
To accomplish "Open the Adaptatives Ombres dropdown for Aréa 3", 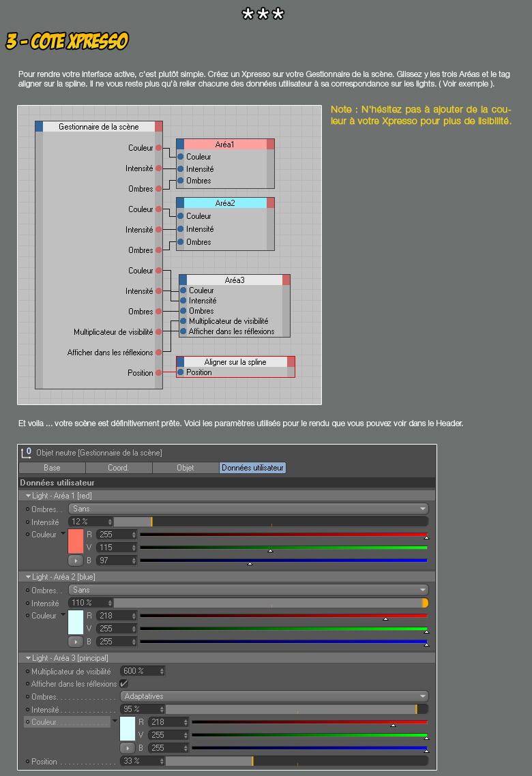I will (x=274, y=696).
